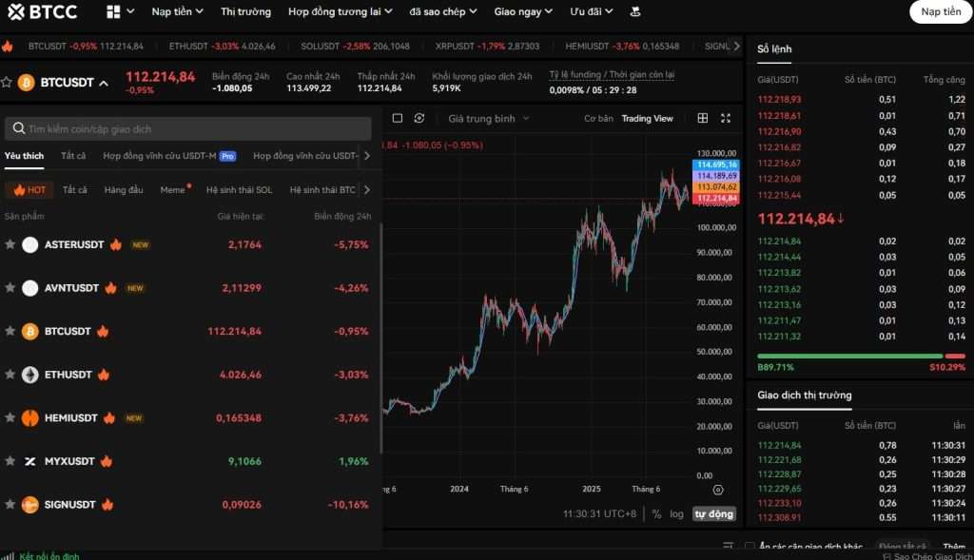Open the Giá trung bình dropdown

pos(488,119)
